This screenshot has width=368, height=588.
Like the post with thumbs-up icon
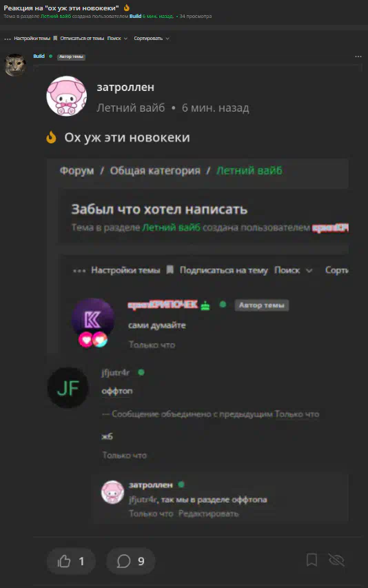[x=71, y=561]
